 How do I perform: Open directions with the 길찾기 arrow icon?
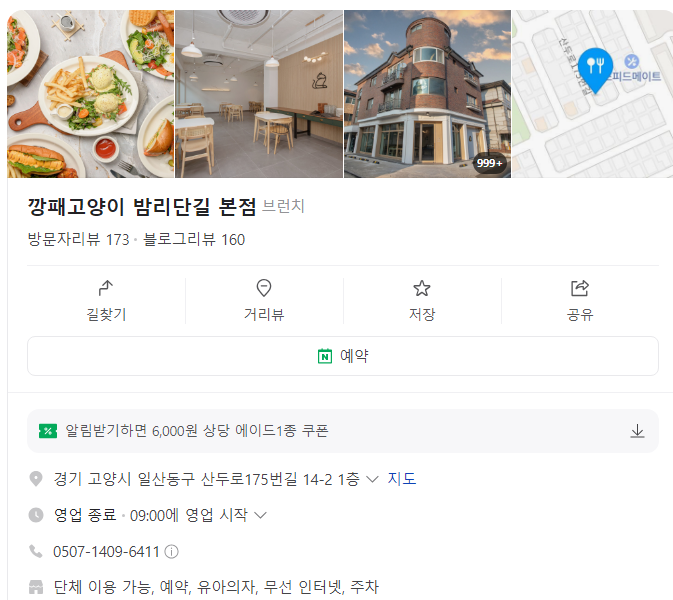coord(106,288)
